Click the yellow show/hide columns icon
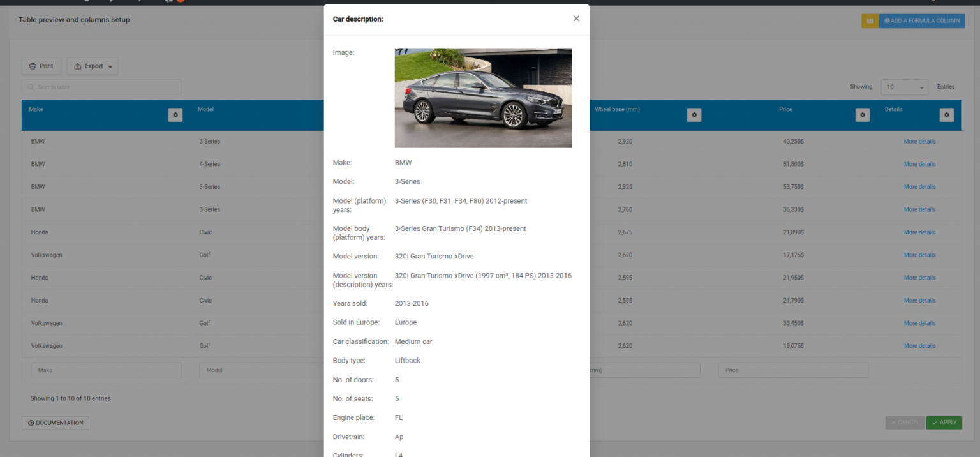The image size is (980, 457). click(870, 20)
